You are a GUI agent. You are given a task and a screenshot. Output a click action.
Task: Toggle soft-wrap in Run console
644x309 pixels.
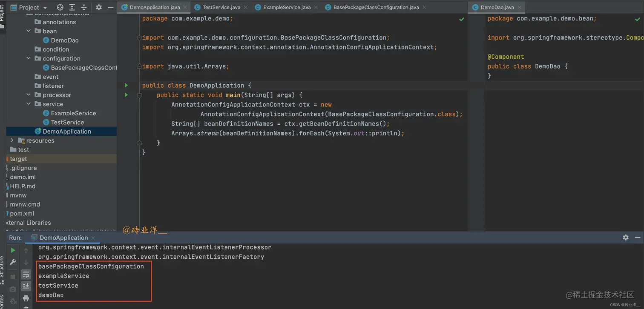(26, 275)
